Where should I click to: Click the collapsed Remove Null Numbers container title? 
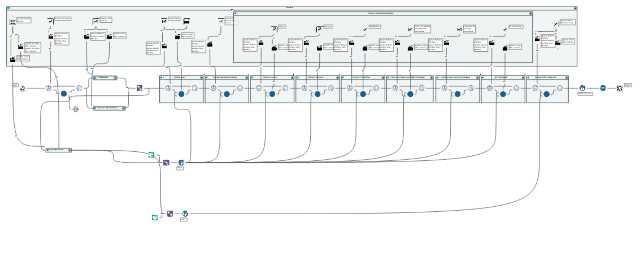click(x=107, y=108)
